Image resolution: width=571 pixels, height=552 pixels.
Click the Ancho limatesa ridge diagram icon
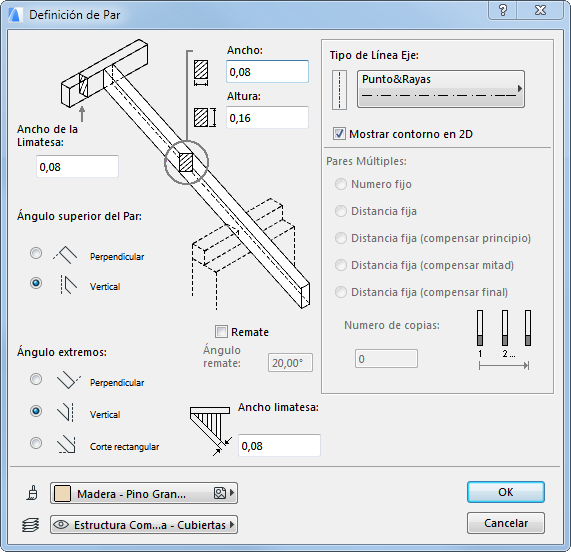coord(211,431)
